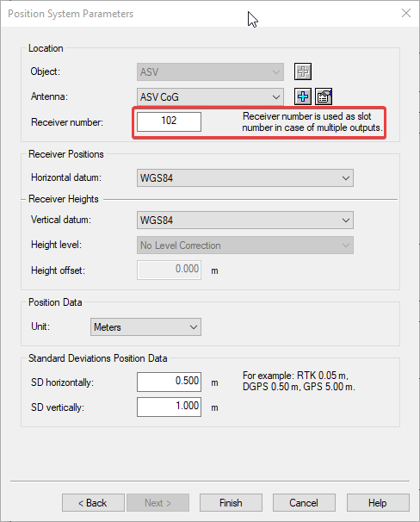Click the 'Standard Deviations Position Data' group title
The width and height of the screenshot is (420, 522).
tap(98, 358)
